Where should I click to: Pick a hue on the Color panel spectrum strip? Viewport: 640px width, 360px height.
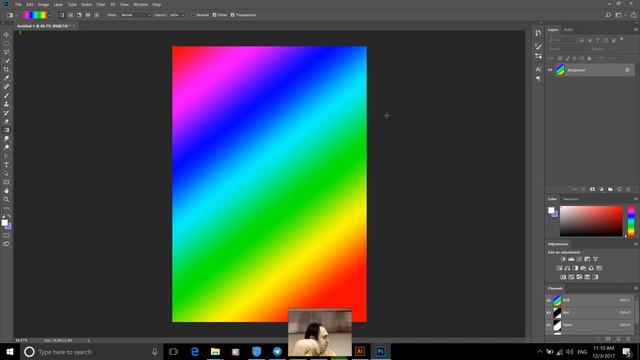pos(631,221)
